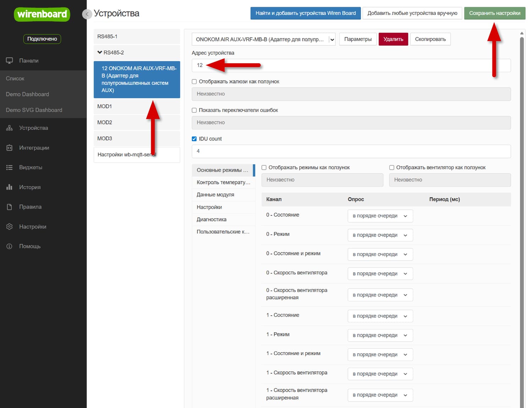Image resolution: width=532 pixels, height=408 pixels.
Task: Click inside the Адрес устройства field
Action: pyautogui.click(x=351, y=65)
